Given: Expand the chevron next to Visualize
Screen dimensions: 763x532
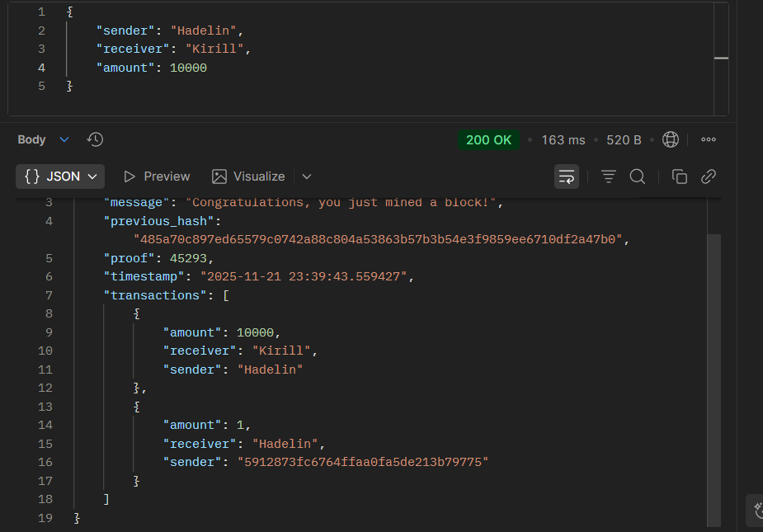Looking at the screenshot, I should pos(306,176).
